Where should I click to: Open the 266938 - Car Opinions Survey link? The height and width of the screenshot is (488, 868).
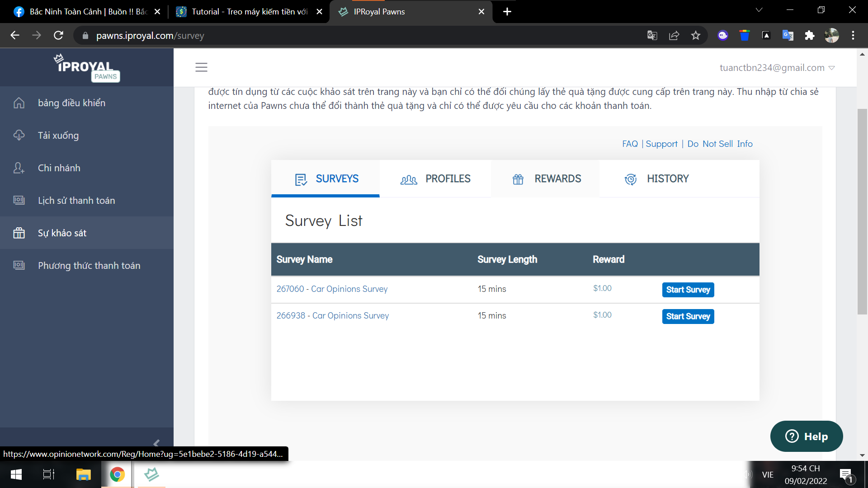pyautogui.click(x=332, y=316)
